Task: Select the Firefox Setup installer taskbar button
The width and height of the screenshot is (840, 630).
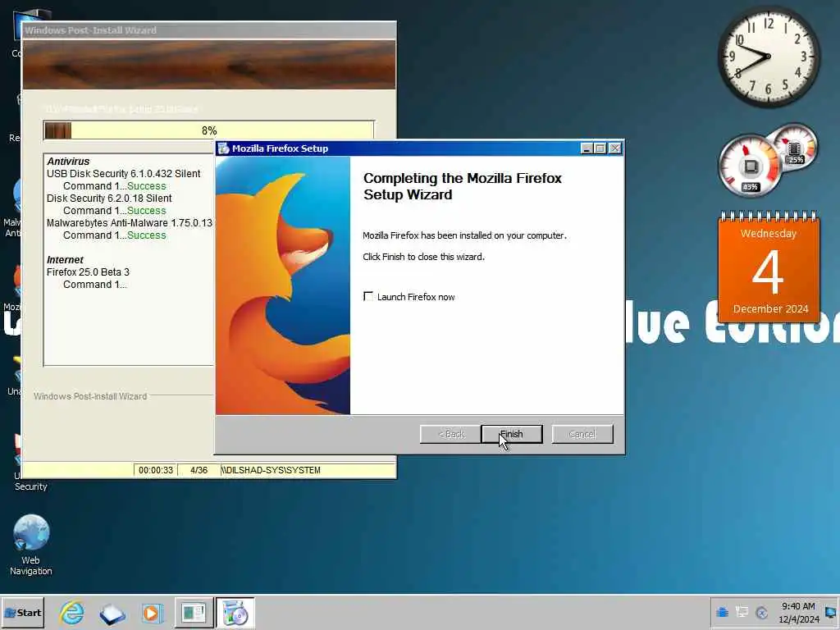Action: [235, 612]
